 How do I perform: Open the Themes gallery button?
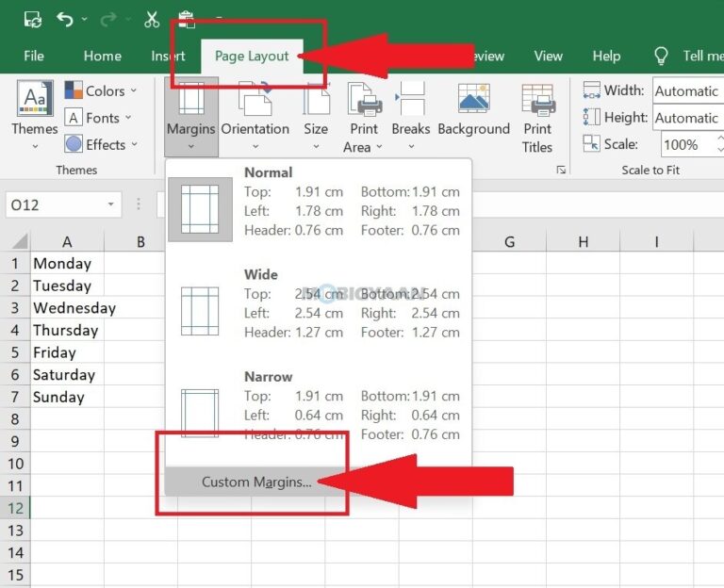[35, 115]
